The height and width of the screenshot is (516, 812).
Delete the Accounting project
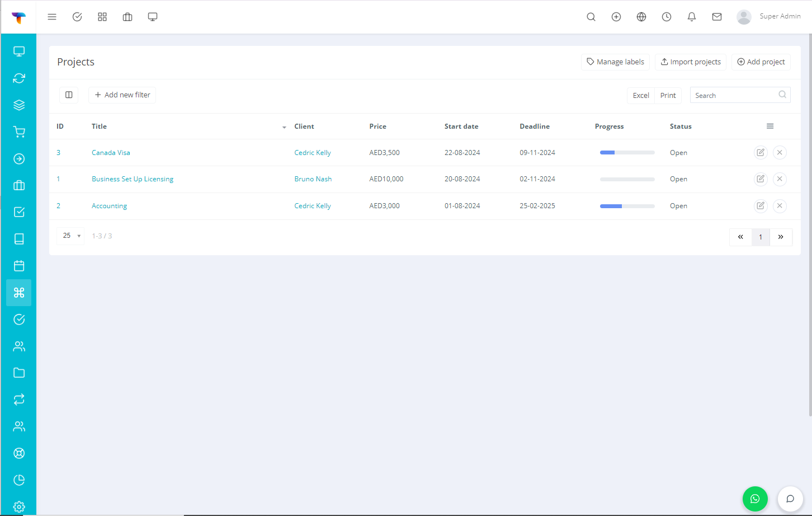click(x=780, y=206)
